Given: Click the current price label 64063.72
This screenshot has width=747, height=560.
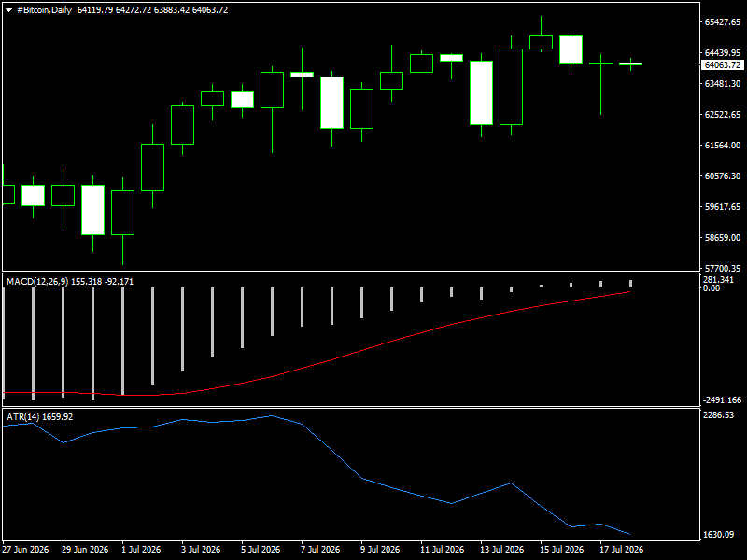Looking at the screenshot, I should pyautogui.click(x=722, y=64).
